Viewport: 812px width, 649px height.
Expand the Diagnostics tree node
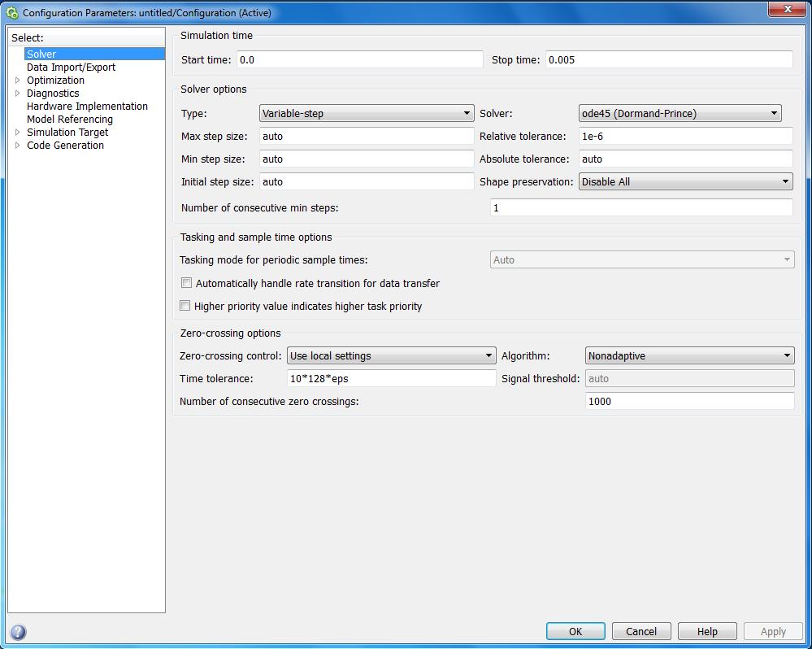pyautogui.click(x=18, y=94)
